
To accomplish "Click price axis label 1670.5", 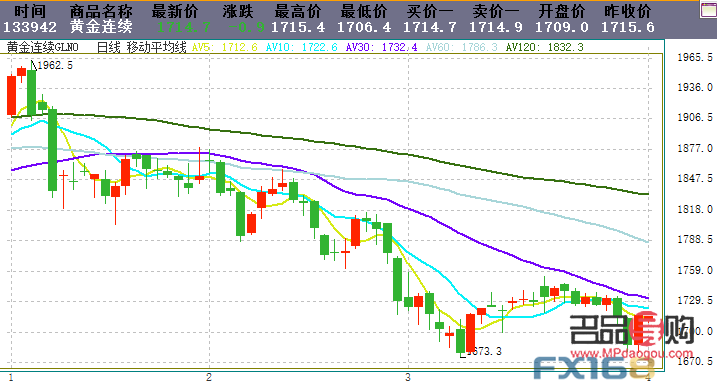I will (x=695, y=361).
